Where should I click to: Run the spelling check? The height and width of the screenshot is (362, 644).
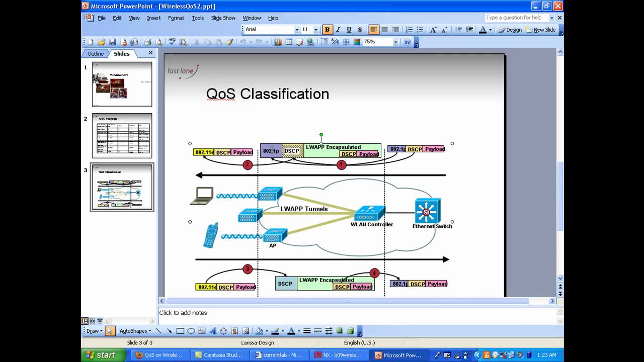[x=172, y=42]
